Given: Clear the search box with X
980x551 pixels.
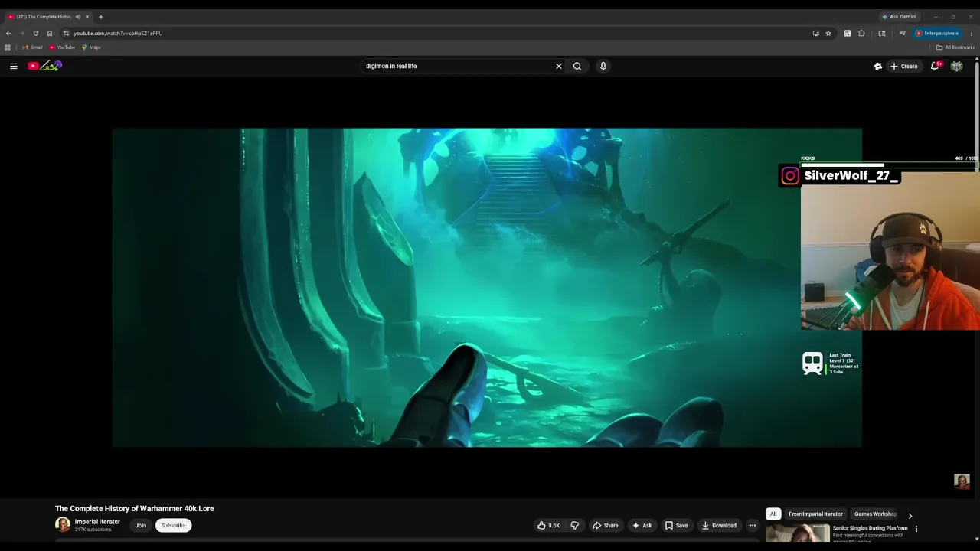Looking at the screenshot, I should 559,66.
